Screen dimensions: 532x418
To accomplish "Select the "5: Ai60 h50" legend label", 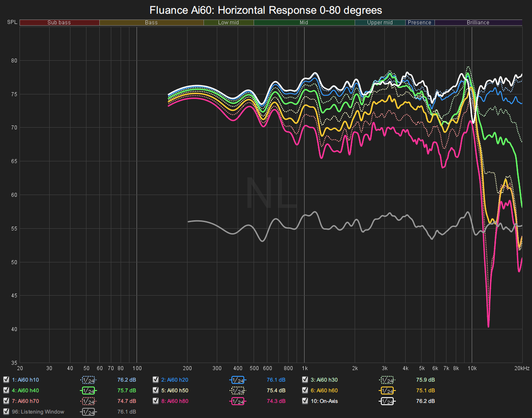I will 175,391.
